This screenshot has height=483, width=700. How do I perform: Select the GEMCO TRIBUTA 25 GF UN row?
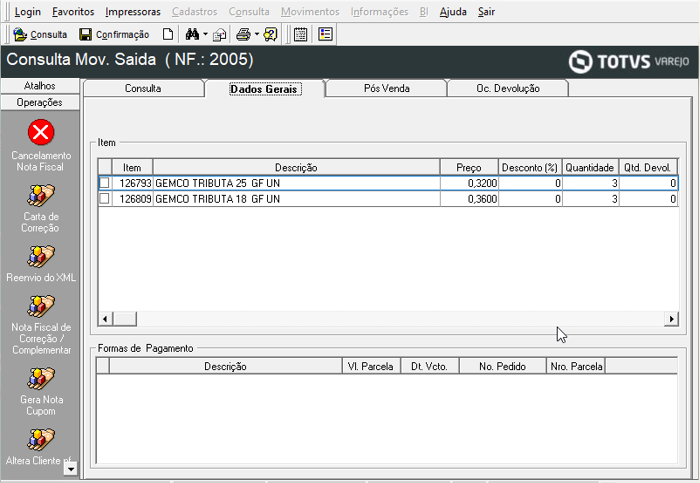pyautogui.click(x=388, y=183)
